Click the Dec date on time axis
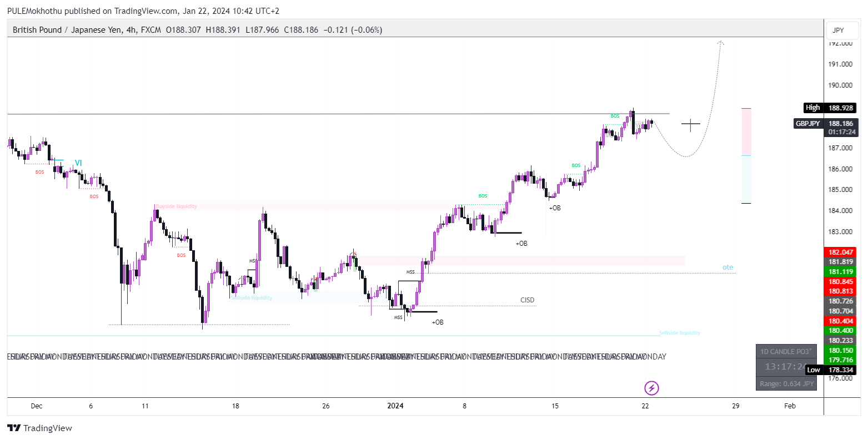 tap(37, 406)
